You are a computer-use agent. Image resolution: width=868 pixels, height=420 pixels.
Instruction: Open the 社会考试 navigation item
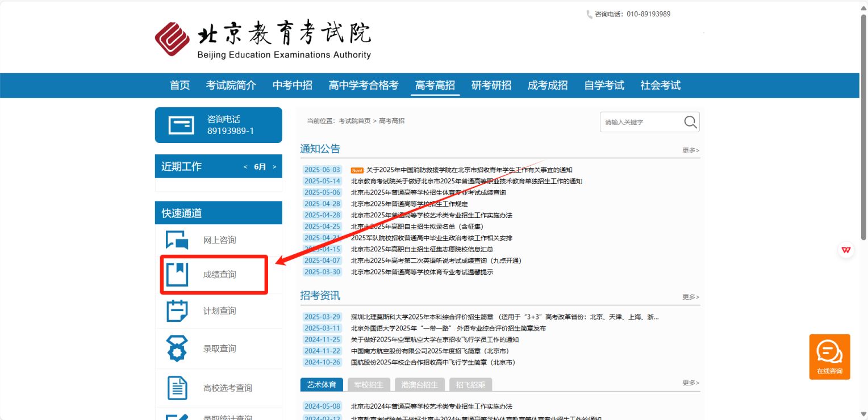[x=661, y=85]
